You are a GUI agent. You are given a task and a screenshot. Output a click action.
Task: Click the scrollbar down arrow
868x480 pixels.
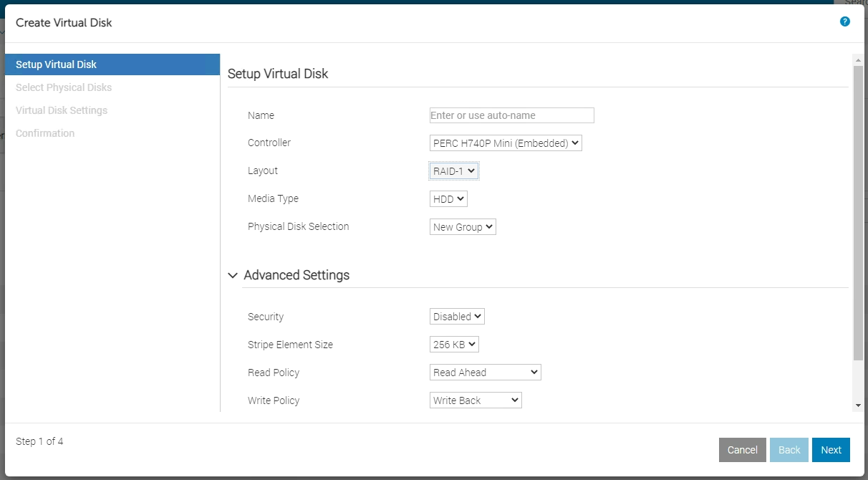pyautogui.click(x=859, y=405)
